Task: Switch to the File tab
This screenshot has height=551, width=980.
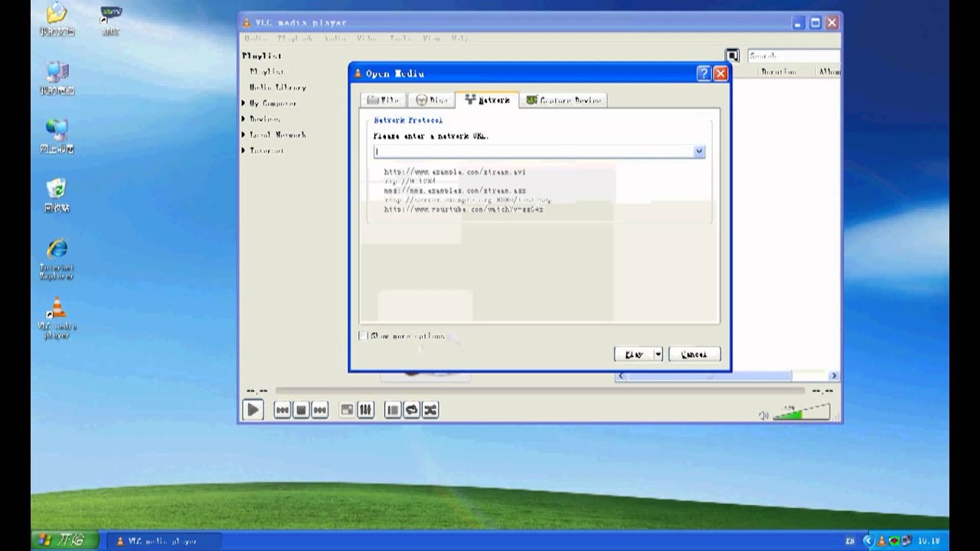Action: click(384, 100)
